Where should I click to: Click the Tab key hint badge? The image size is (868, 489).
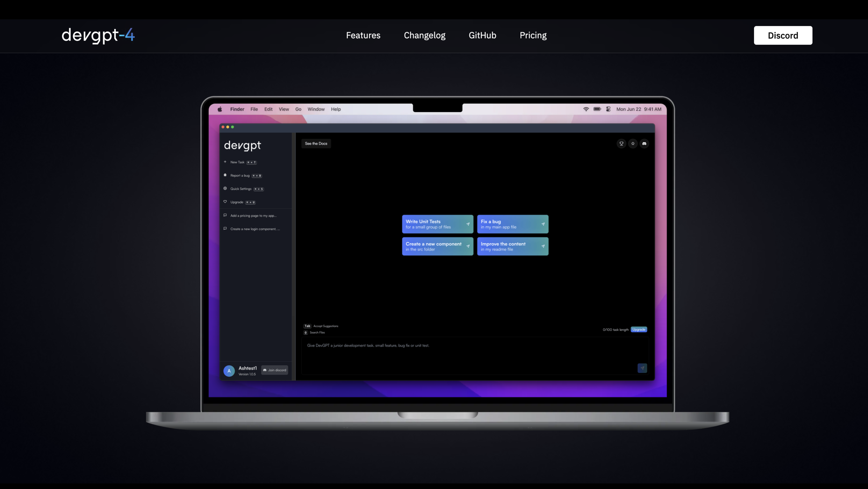pos(307,326)
